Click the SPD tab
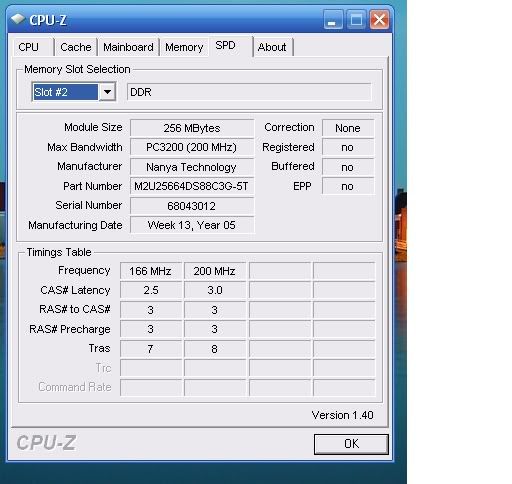512x484 pixels. click(x=231, y=46)
